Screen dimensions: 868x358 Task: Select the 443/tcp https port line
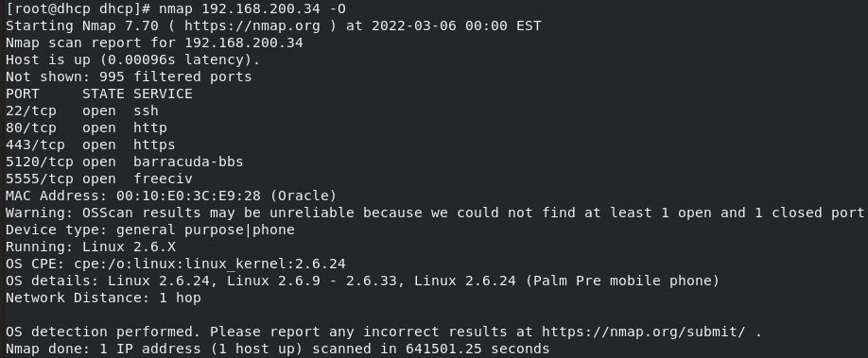[90, 145]
